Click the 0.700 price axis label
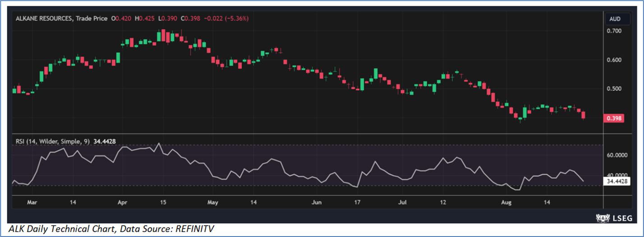The height and width of the screenshot is (237, 644). pyautogui.click(x=615, y=31)
